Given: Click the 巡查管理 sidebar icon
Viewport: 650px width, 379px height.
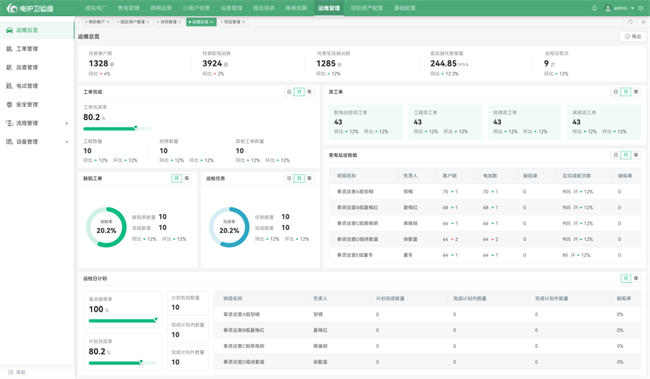Looking at the screenshot, I should click(x=9, y=67).
